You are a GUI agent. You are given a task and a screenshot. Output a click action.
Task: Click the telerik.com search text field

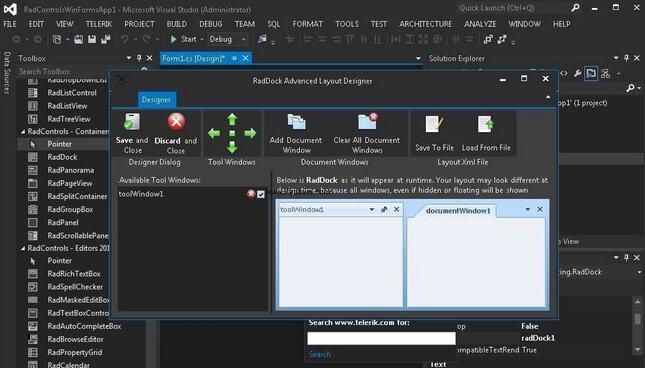(381, 338)
